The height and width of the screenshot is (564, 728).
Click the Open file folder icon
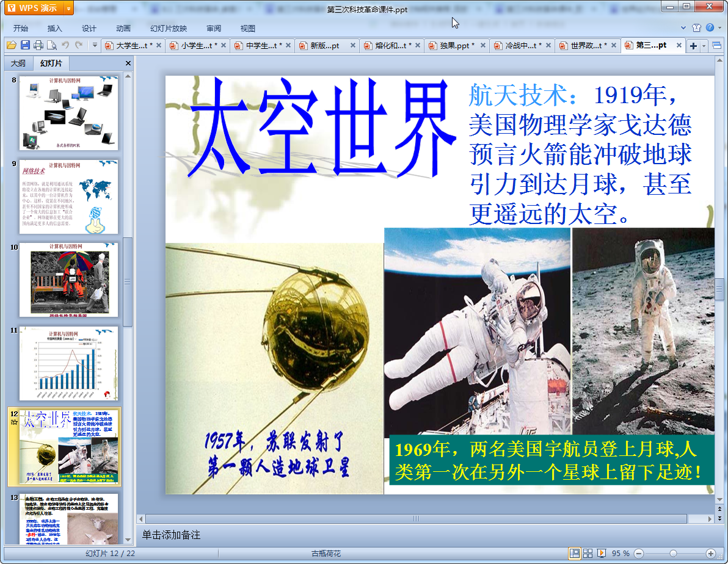(12, 45)
